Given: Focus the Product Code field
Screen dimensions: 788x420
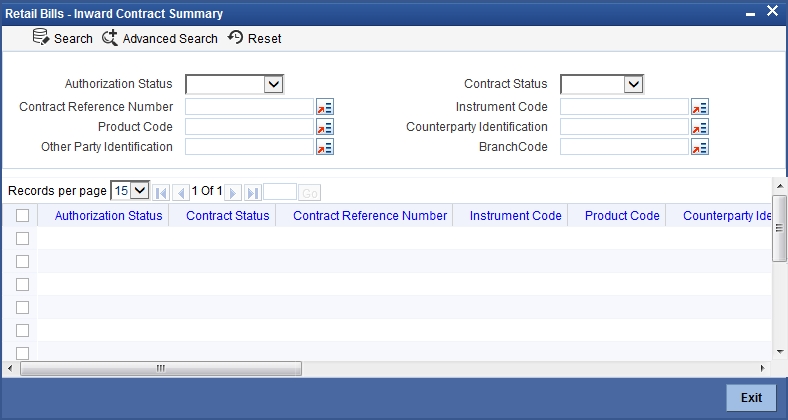Looking at the screenshot, I should [250, 127].
